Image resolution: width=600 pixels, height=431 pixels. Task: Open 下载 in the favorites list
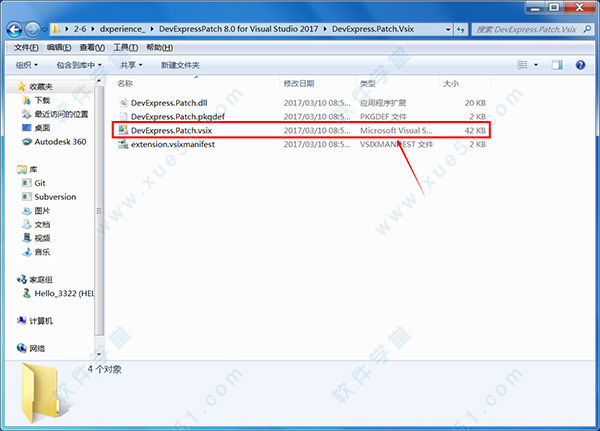point(42,100)
